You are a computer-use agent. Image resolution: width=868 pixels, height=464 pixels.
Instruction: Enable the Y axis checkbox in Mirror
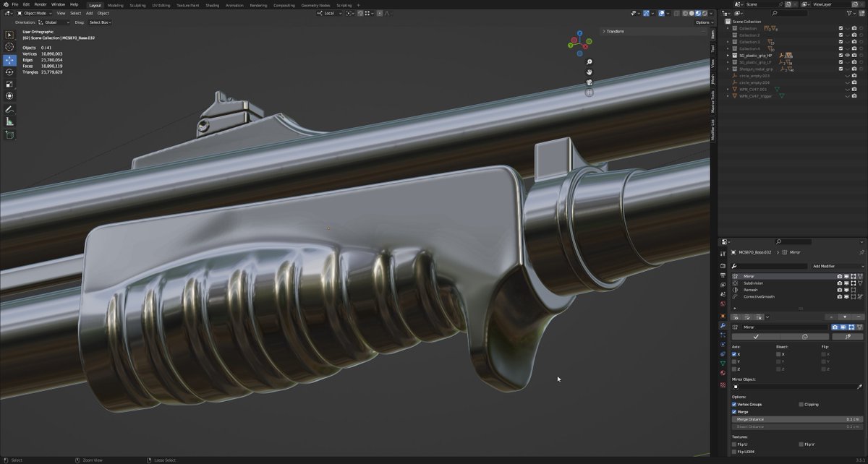[735, 361]
